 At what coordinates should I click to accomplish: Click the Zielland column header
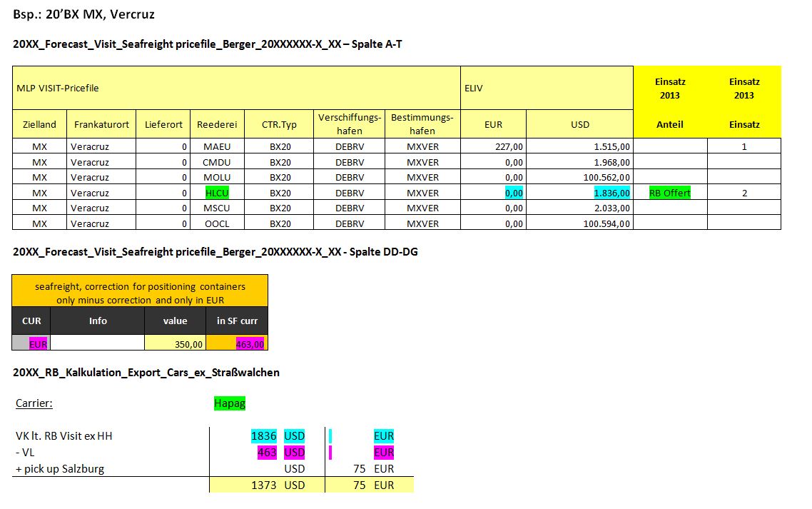coord(39,124)
